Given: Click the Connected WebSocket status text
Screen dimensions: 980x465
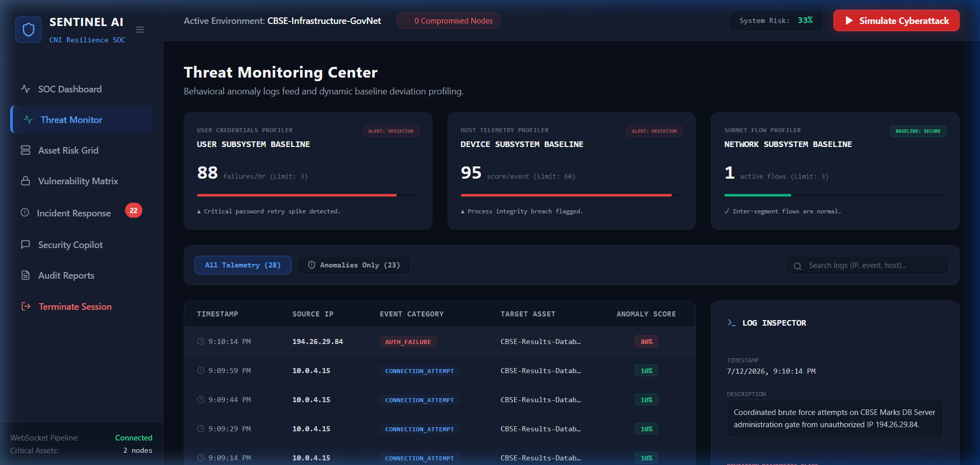Looking at the screenshot, I should pos(134,437).
